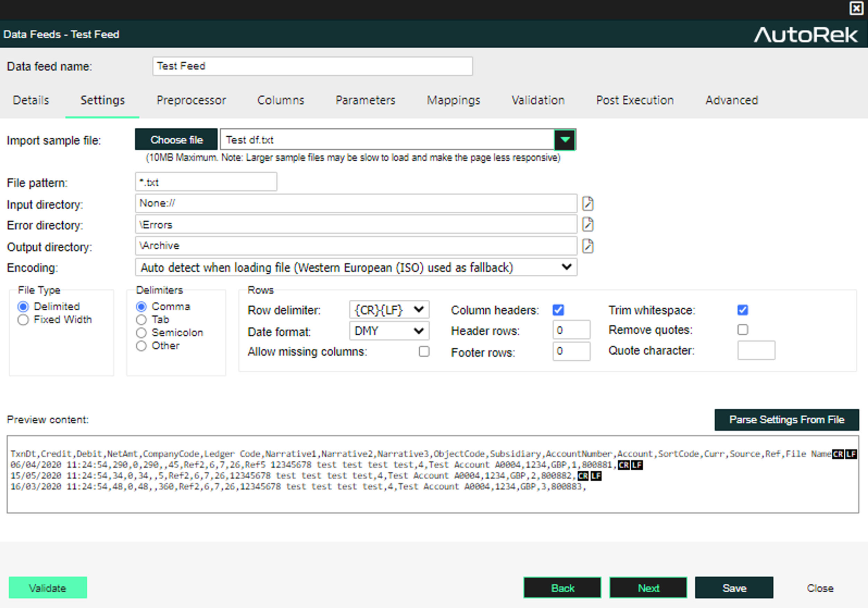
Task: Click the Input directory edit icon
Action: pos(587,204)
